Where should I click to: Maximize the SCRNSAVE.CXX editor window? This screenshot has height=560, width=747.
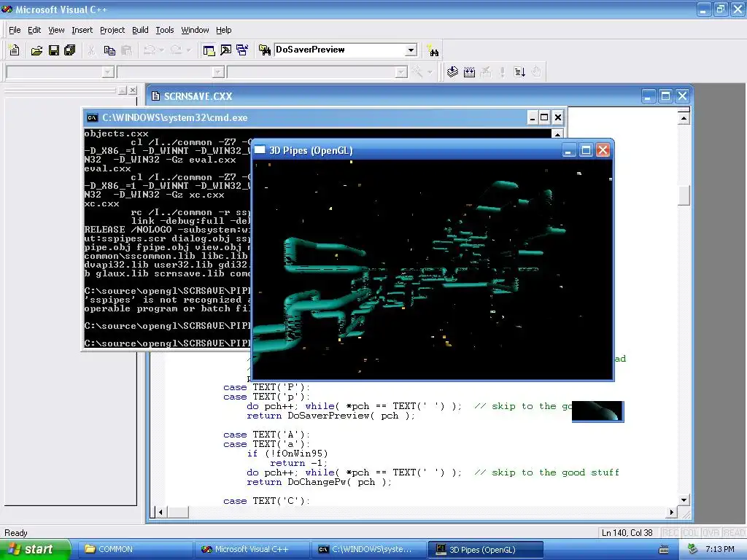[665, 96]
